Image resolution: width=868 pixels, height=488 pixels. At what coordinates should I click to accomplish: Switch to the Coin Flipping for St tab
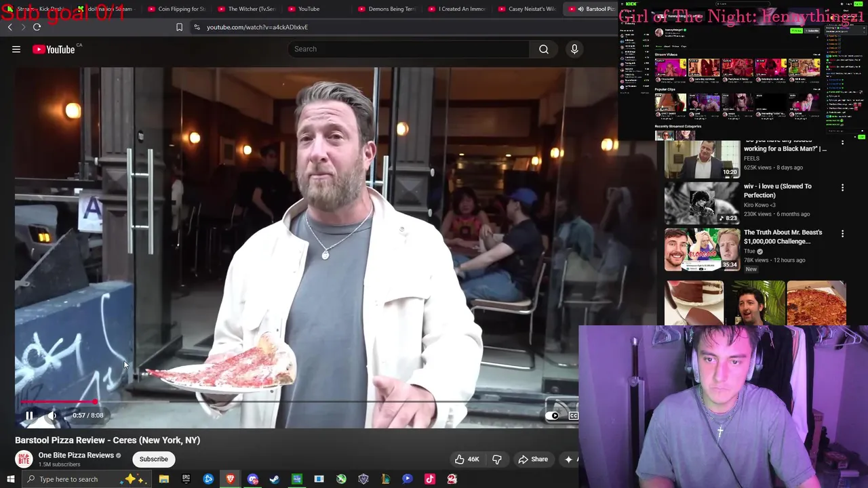pos(176,9)
